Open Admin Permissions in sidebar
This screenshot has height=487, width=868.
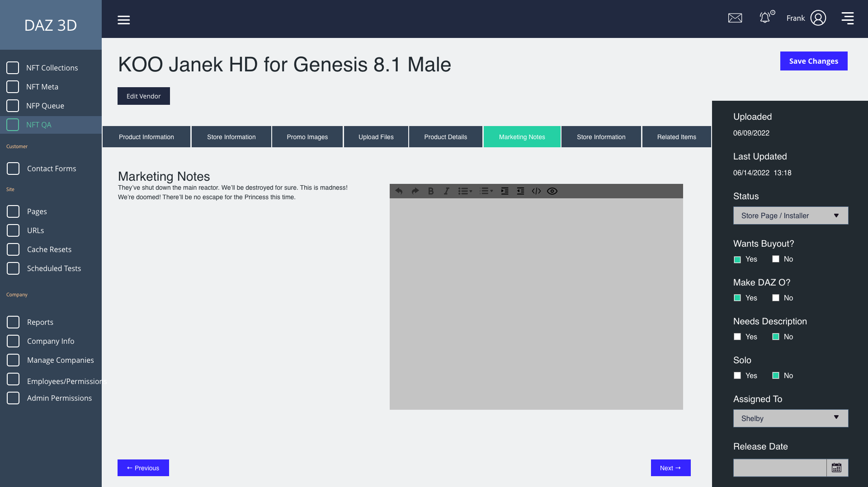tap(59, 398)
